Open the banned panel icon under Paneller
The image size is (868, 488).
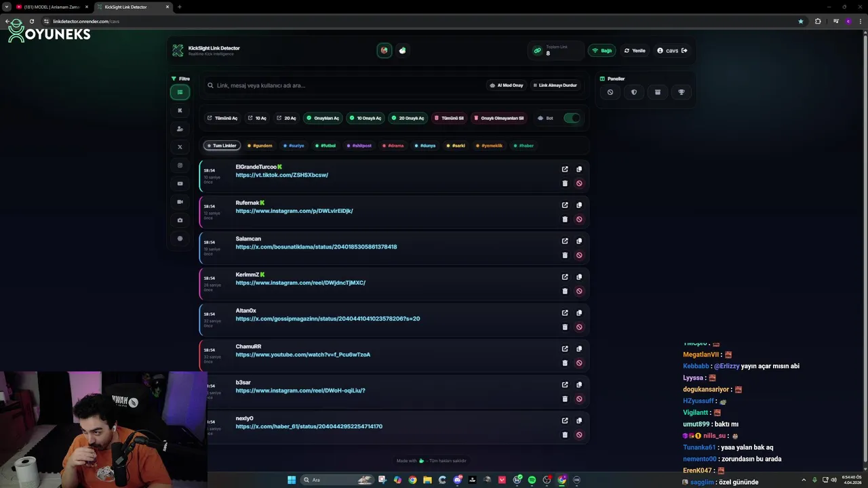610,92
